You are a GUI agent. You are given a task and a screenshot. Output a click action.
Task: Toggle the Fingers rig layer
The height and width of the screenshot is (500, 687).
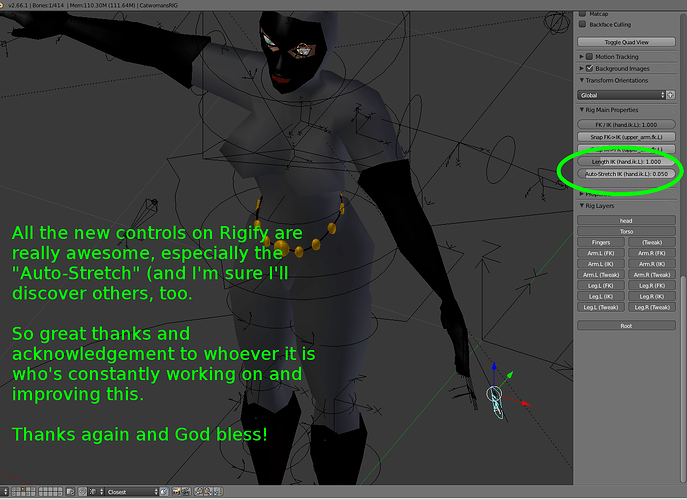[601, 242]
